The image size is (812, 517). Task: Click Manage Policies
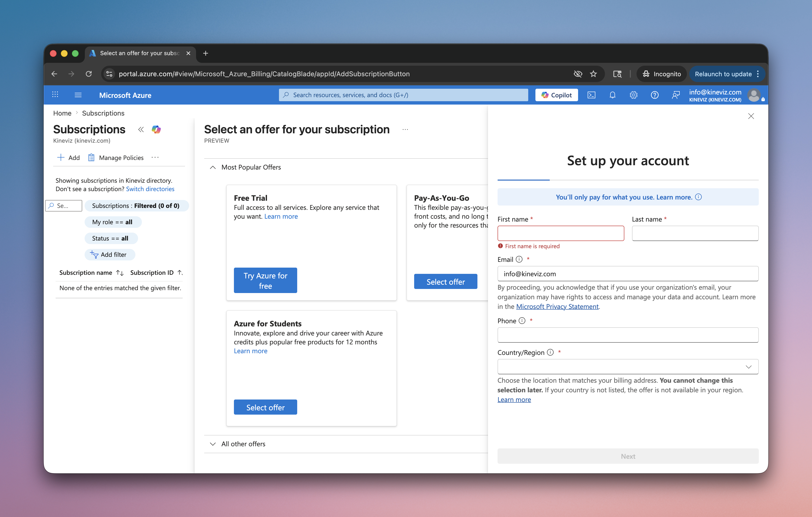116,158
